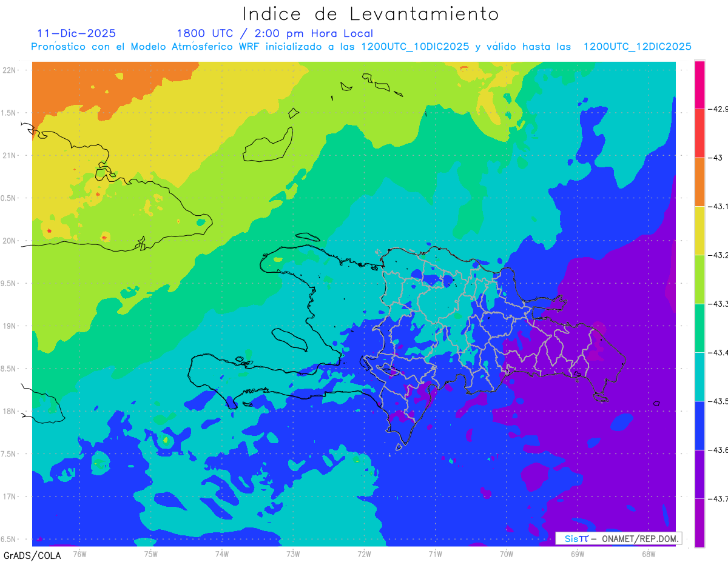Click the '21N' latitude label
The width and height of the screenshot is (728, 562).
pyautogui.click(x=10, y=155)
